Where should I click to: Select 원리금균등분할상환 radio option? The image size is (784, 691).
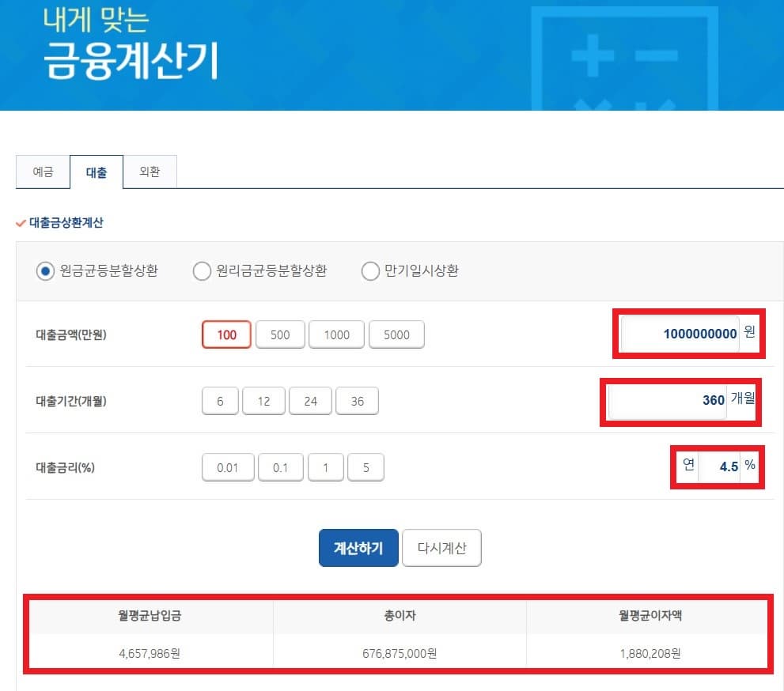202,271
